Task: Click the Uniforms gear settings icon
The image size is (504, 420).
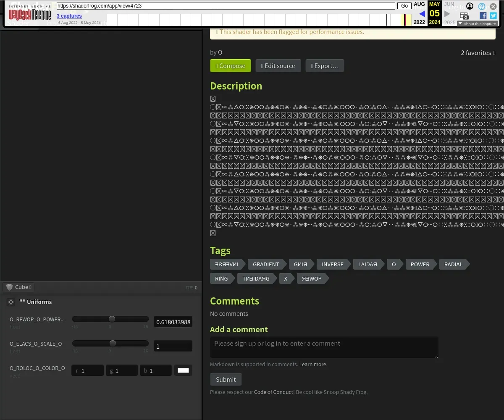Action: coord(11,302)
